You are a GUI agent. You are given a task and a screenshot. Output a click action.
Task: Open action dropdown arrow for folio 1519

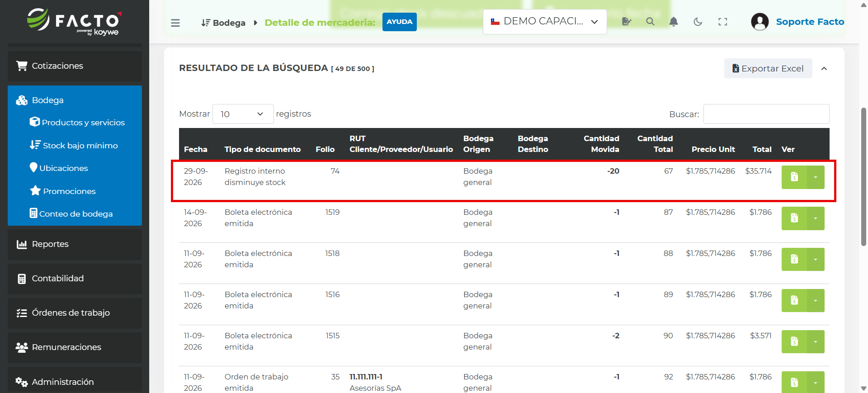[x=816, y=218]
